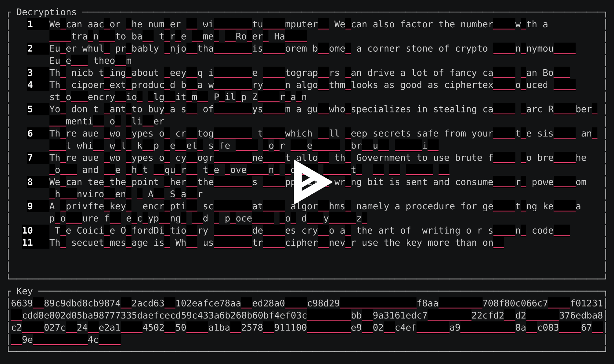Click 'eep secrets safe from your' in row 6

coord(422,134)
